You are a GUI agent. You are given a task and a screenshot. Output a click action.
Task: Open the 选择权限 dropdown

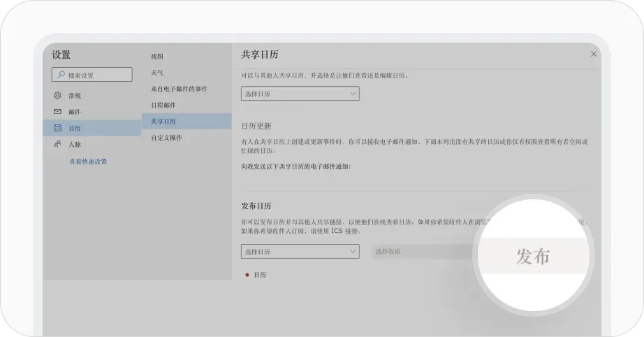click(x=423, y=251)
